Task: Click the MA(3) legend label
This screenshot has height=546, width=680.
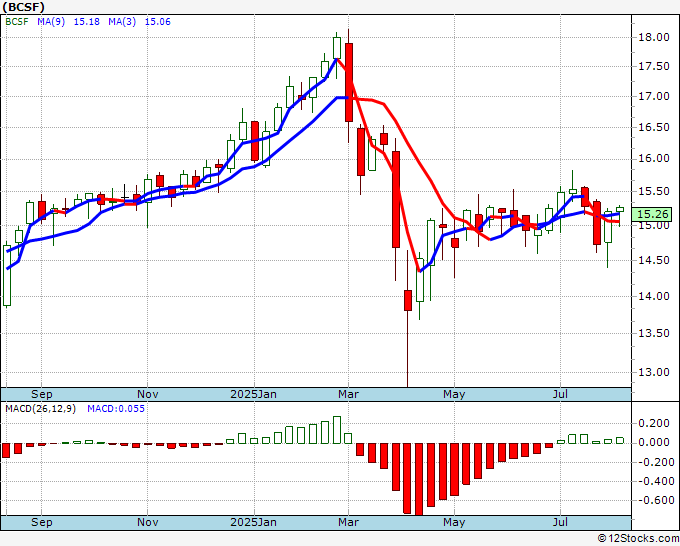Action: (x=122, y=22)
